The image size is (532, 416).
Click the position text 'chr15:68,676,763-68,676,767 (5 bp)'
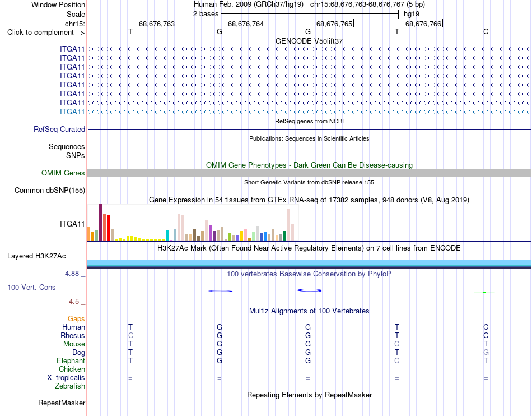point(367,4)
